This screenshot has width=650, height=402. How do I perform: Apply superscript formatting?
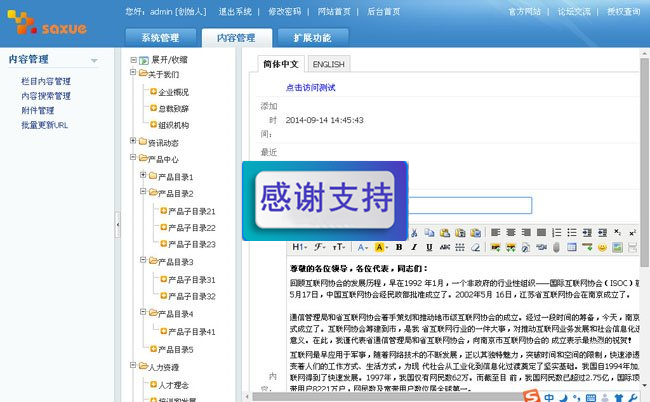[x=632, y=233]
